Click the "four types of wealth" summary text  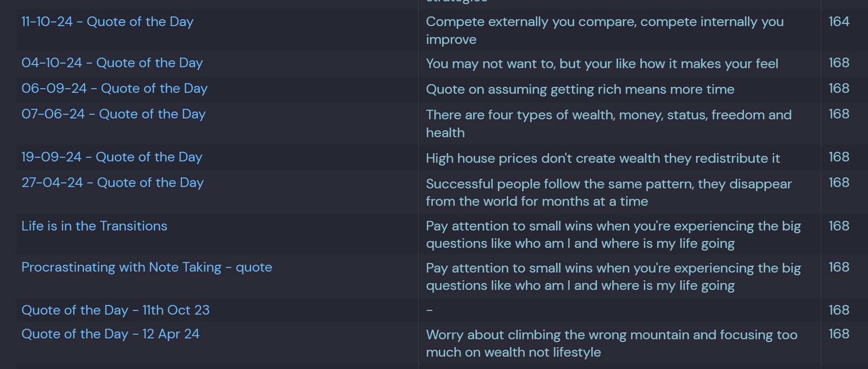point(609,115)
